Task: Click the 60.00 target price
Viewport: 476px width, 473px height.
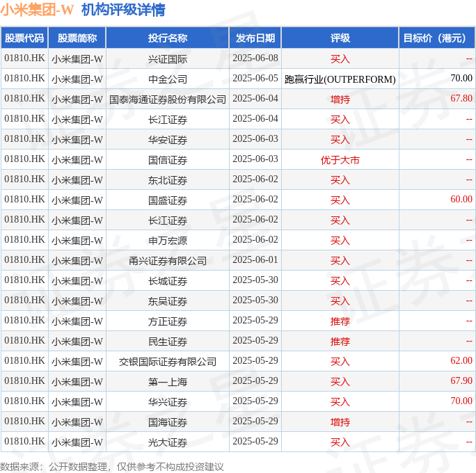Action: tap(461, 199)
